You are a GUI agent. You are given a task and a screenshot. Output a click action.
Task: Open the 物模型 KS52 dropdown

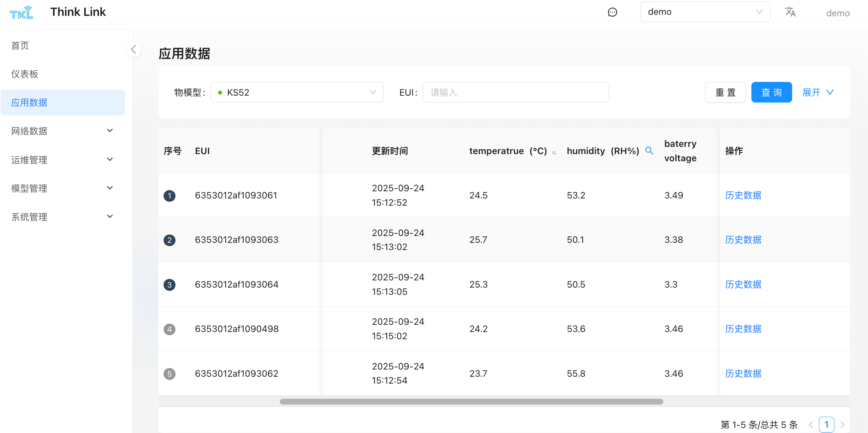[297, 92]
